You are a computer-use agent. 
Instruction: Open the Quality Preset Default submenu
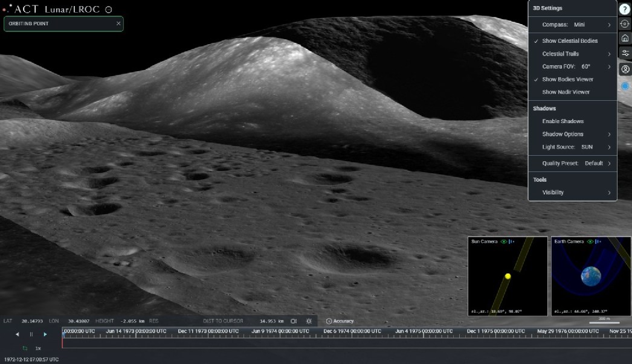pos(572,163)
